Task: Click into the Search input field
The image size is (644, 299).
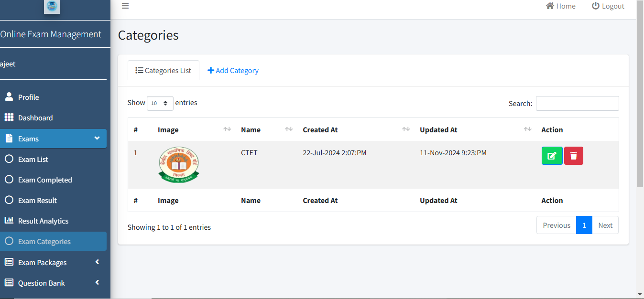Action: [x=577, y=104]
